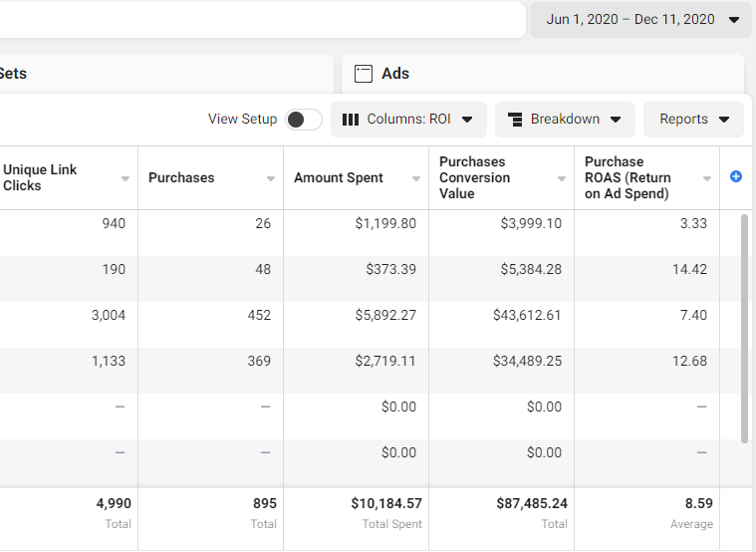
Task: Click the Amount Spent column arrow
Action: click(416, 178)
